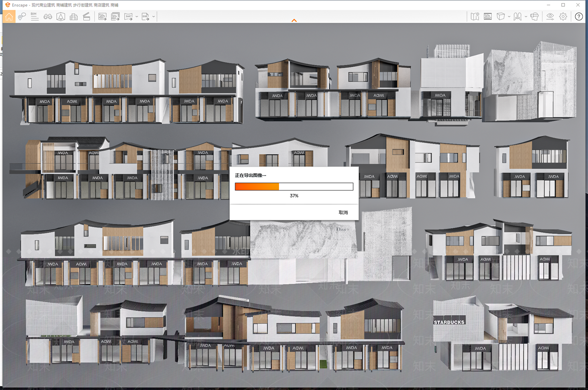
Task: Collapse the toolbar with orange chevron
Action: 294,21
